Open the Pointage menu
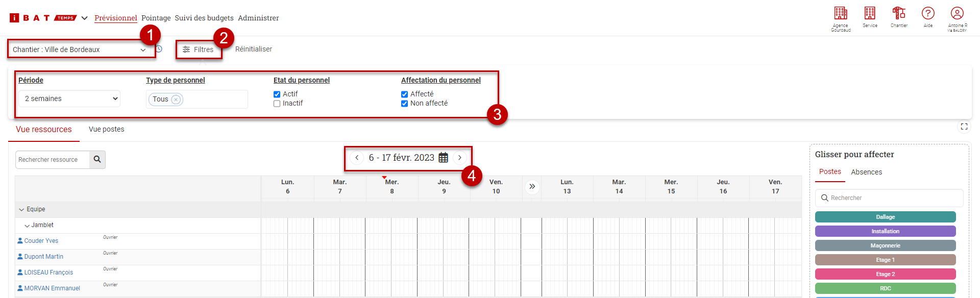 click(x=156, y=18)
